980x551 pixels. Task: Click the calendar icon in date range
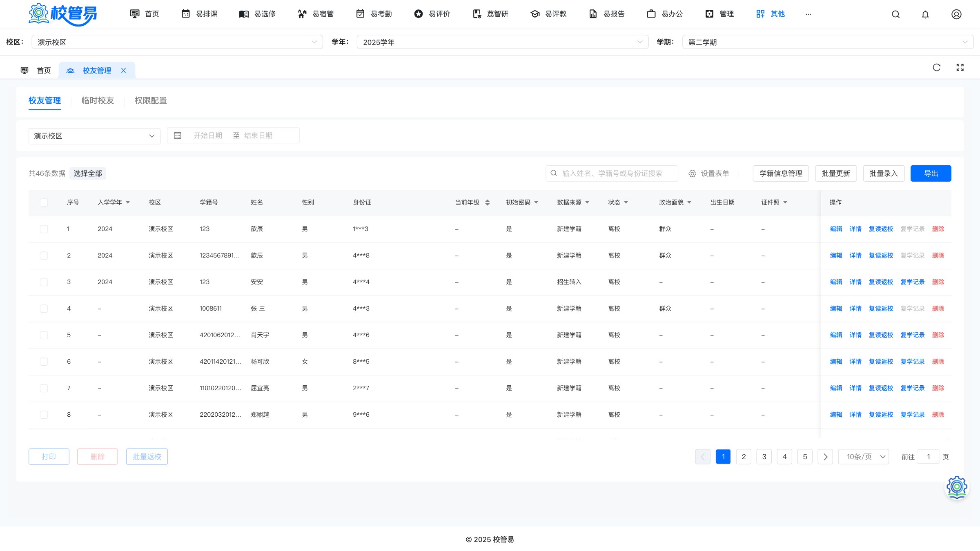click(178, 135)
